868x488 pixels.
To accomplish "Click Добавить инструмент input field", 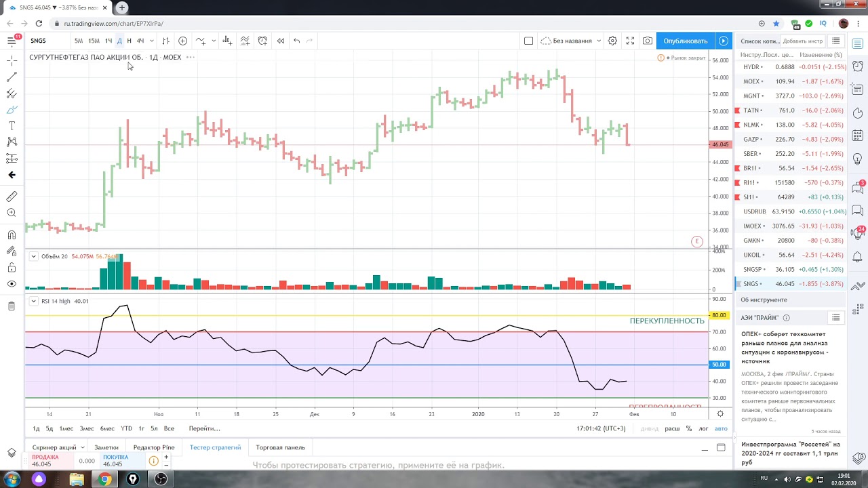I will pos(803,41).
